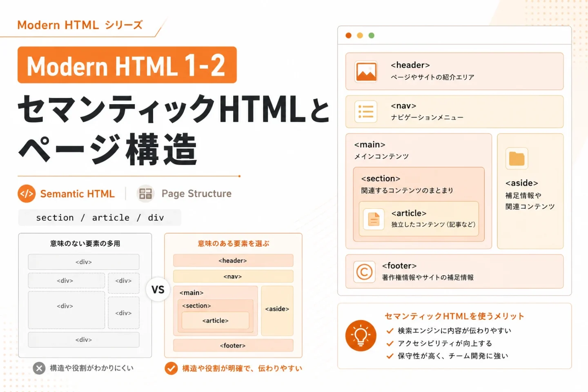588x392 pixels.
Task: Click the <nav> ナビゲーションメニュー block
Action: click(454, 111)
